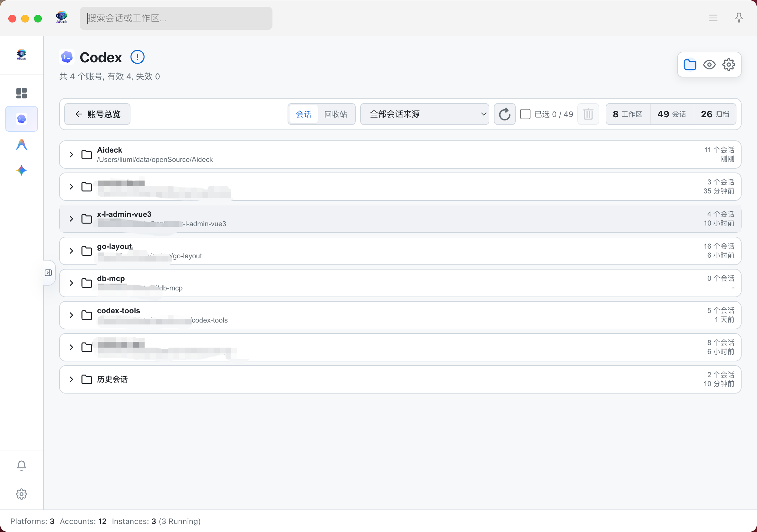This screenshot has width=757, height=532.
Task: Click Instances: 3 (3 Running) status
Action: click(x=156, y=521)
